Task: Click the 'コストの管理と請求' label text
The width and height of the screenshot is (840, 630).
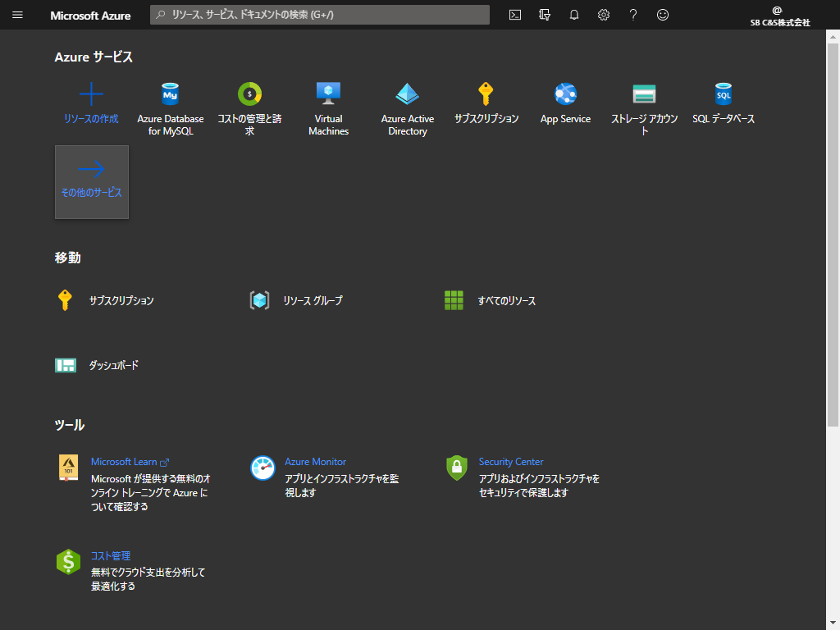Action: [249, 125]
